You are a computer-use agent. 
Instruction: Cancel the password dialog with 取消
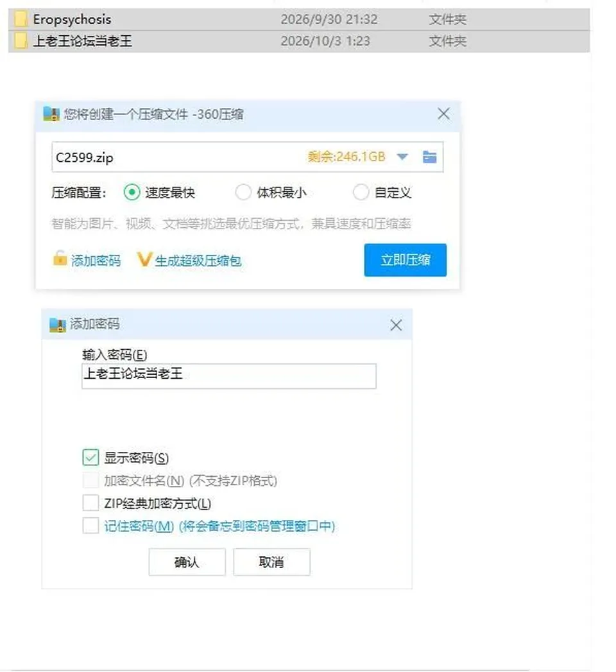click(x=271, y=562)
